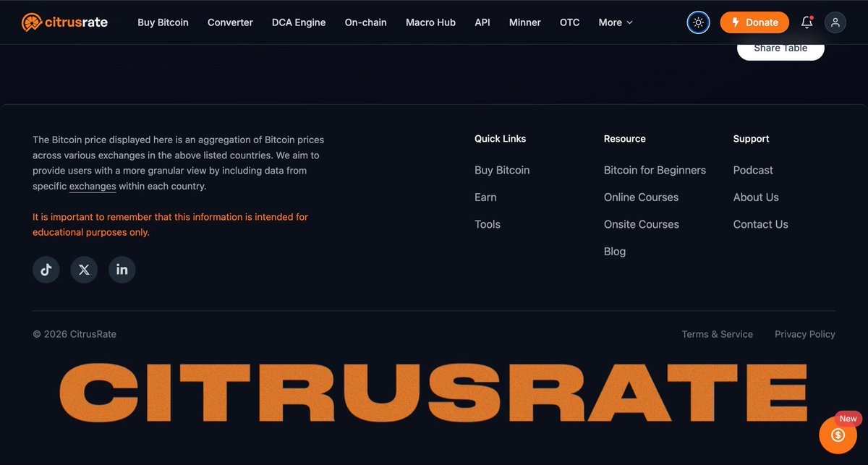Follow the underlined exchanges link
This screenshot has height=465, width=868.
click(x=93, y=187)
